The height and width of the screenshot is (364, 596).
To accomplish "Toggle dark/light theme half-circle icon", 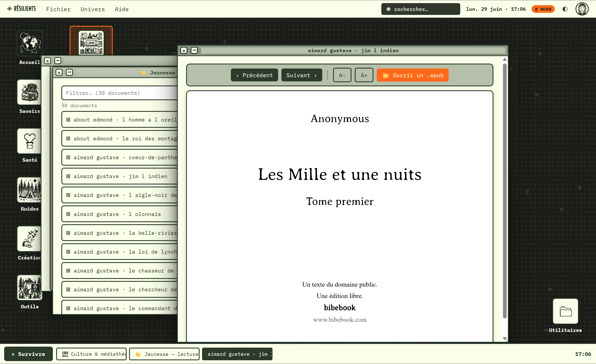I will tap(565, 9).
